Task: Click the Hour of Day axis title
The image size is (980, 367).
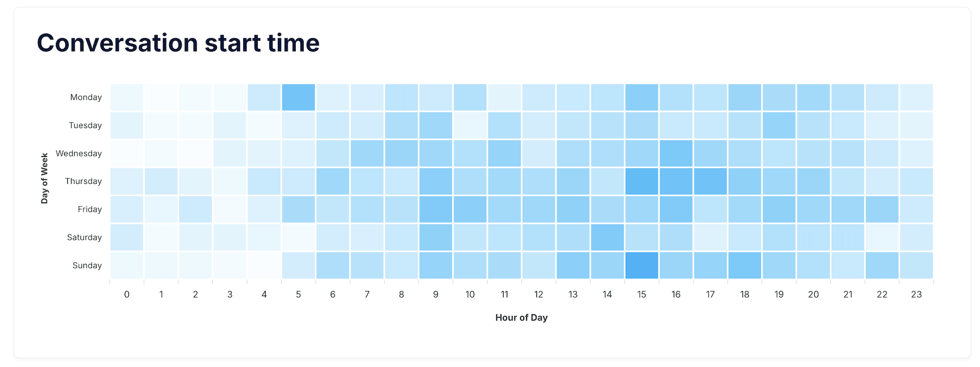Action: (521, 317)
